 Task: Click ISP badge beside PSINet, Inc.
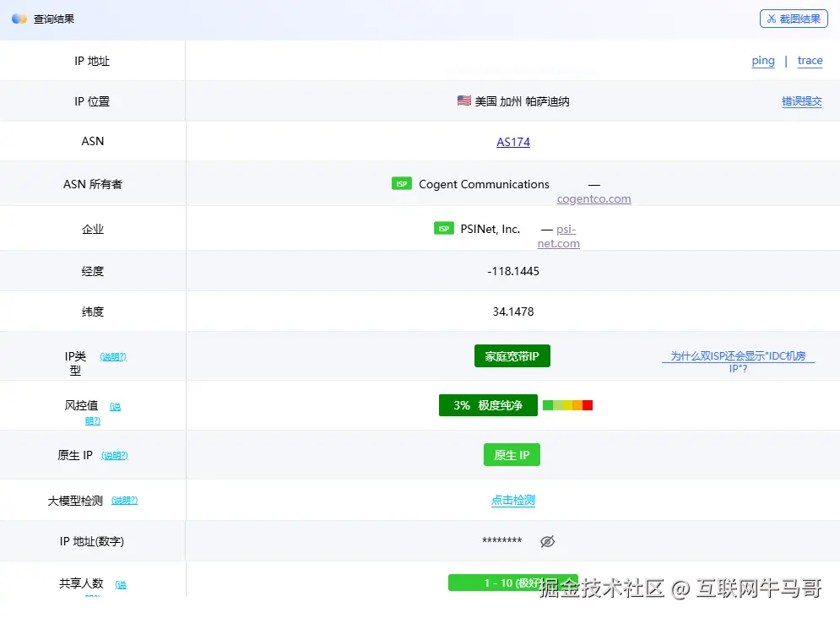point(443,229)
